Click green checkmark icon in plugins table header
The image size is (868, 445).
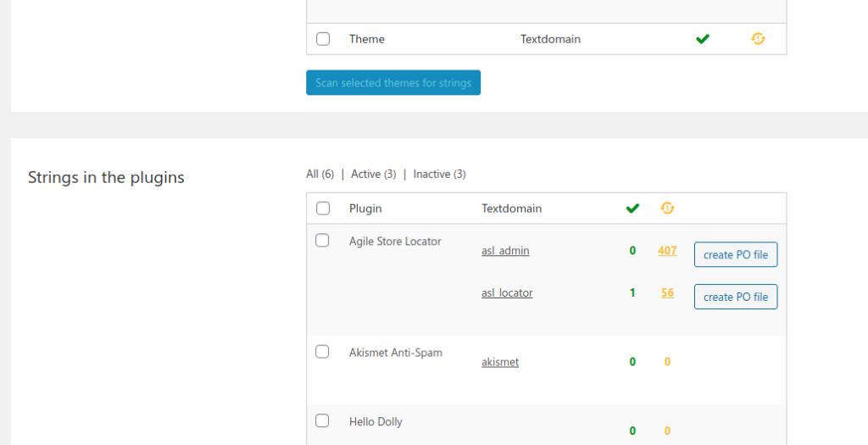tap(632, 209)
